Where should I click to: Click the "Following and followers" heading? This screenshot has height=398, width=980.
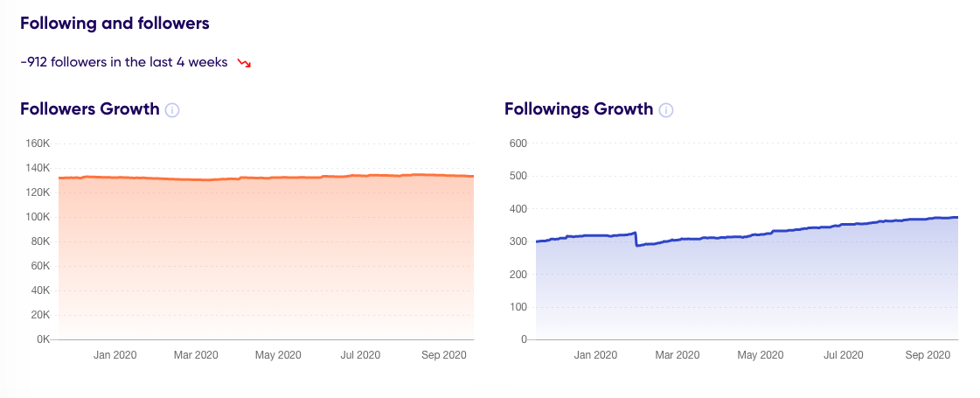click(115, 24)
